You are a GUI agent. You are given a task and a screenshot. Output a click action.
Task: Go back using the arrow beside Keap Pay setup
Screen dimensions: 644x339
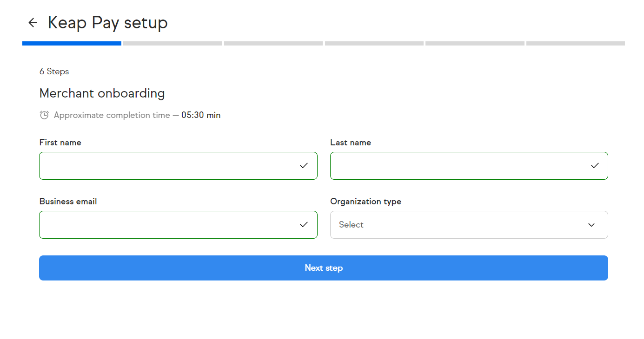click(x=32, y=22)
